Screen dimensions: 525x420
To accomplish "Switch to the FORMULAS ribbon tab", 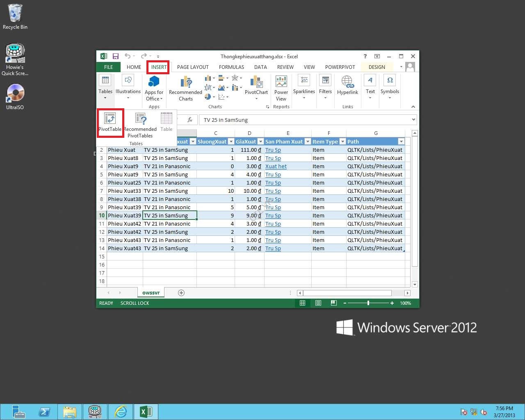I will pos(231,67).
